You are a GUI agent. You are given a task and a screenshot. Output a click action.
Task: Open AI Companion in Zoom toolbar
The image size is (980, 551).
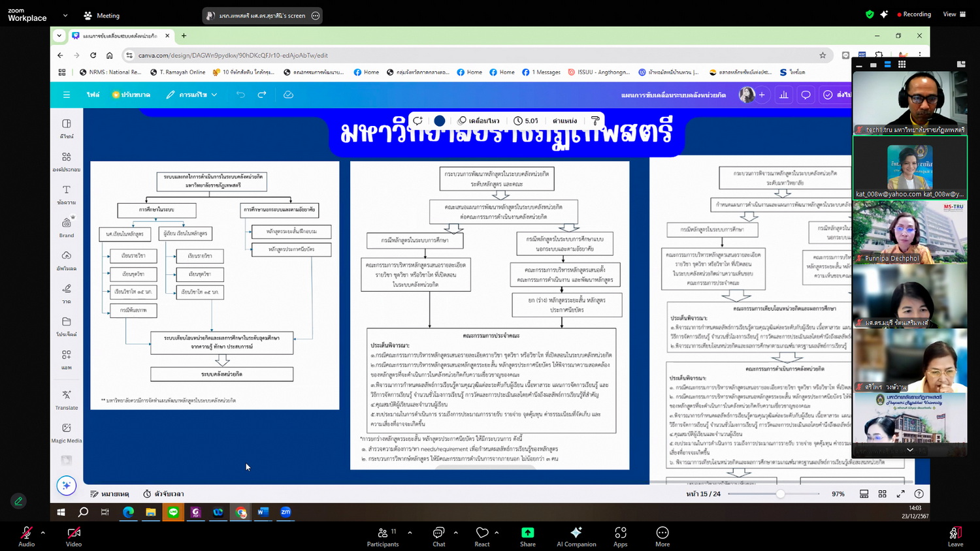(576, 536)
